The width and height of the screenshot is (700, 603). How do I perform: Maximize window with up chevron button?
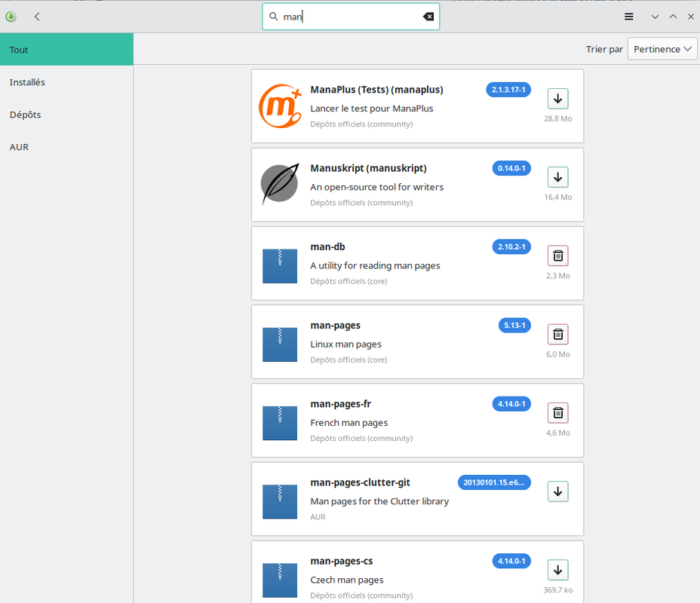[673, 17]
